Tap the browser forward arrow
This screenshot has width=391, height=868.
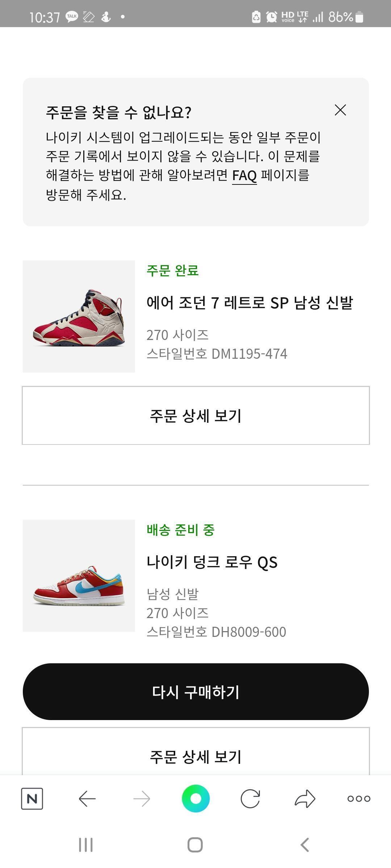(x=142, y=799)
